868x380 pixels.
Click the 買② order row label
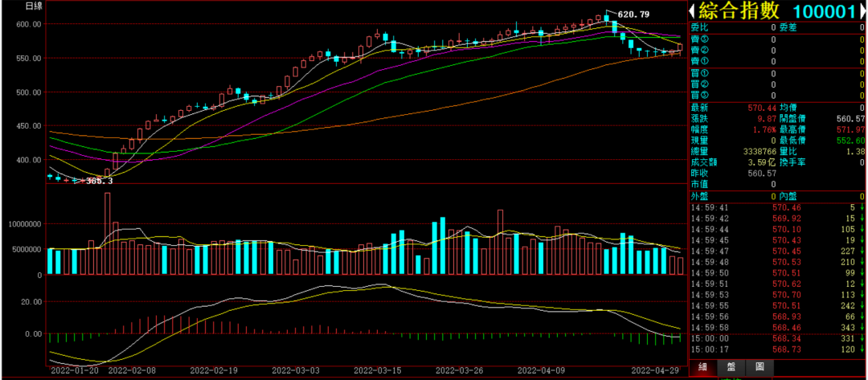[698, 84]
